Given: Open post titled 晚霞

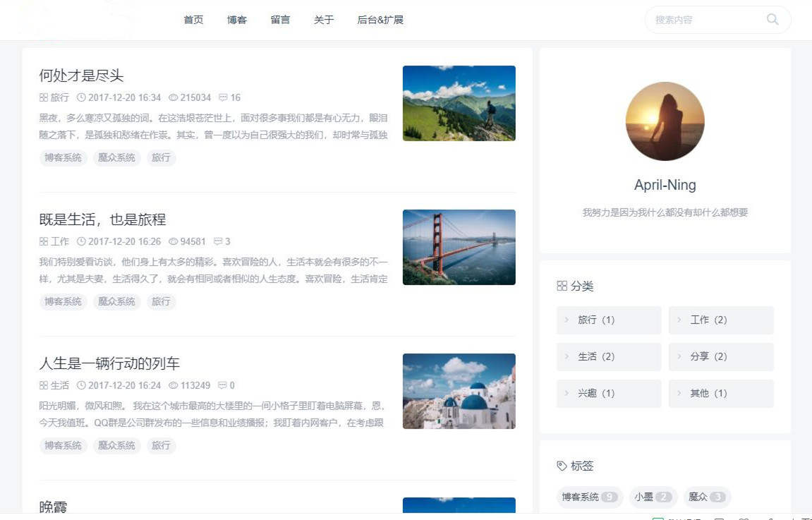Looking at the screenshot, I should [53, 507].
